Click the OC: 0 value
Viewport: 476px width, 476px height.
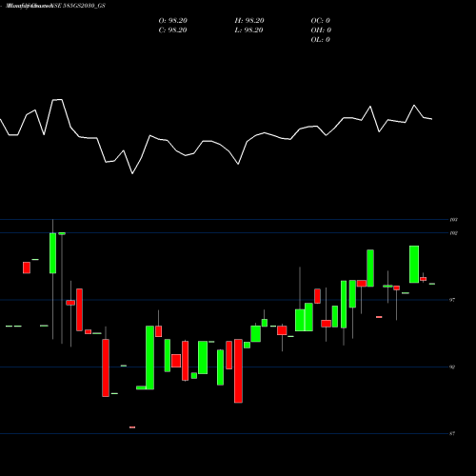[x=321, y=21]
